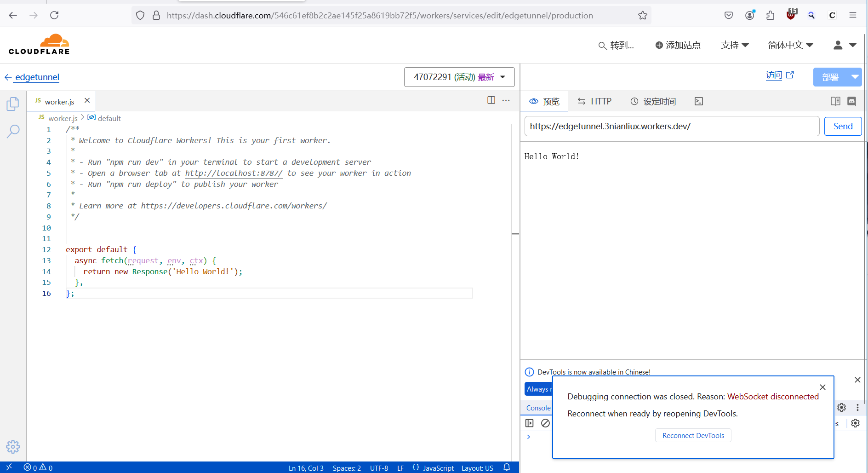This screenshot has width=868, height=473.
Task: Click the console prompt chevron
Action: pos(529,437)
